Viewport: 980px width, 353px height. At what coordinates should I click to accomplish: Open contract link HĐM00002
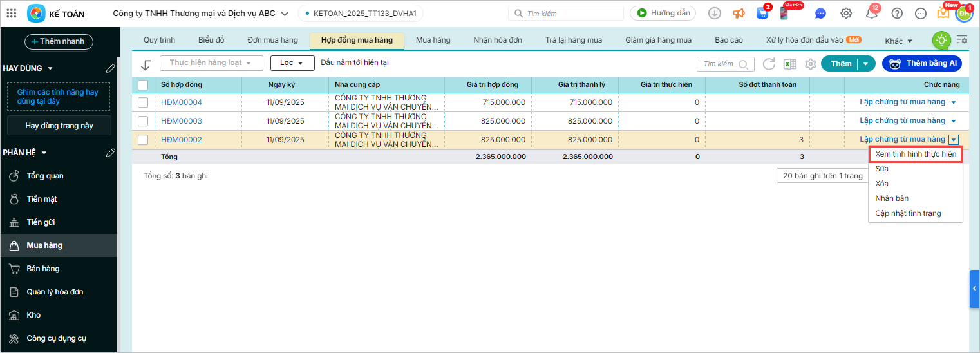click(182, 140)
